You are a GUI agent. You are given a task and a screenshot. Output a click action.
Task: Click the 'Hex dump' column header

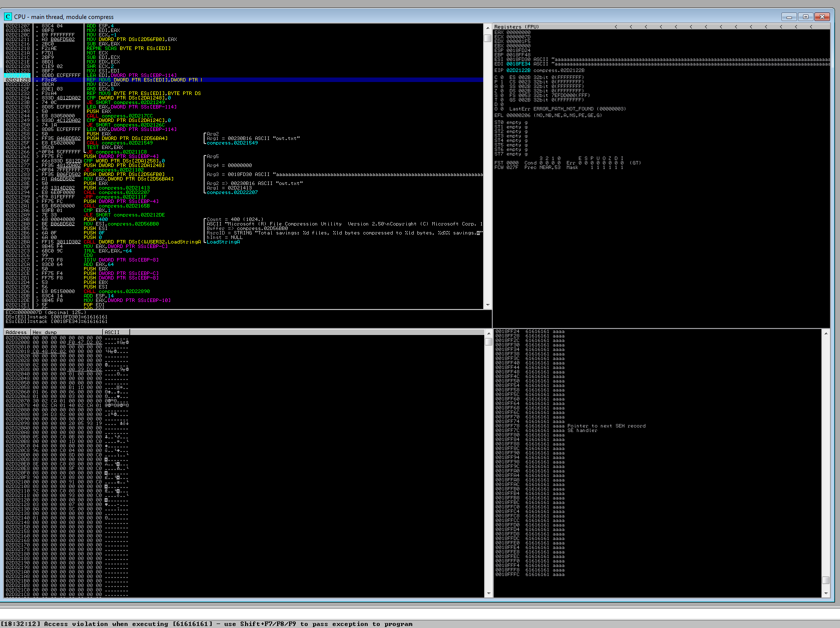click(67, 332)
